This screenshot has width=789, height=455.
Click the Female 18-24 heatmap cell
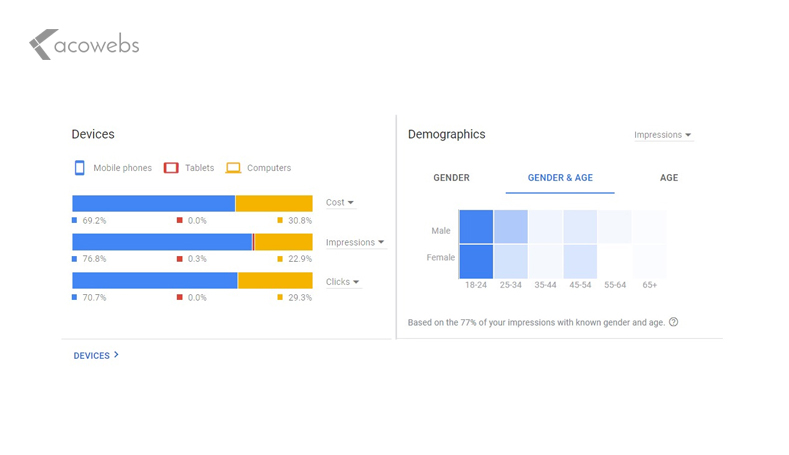[x=476, y=262]
